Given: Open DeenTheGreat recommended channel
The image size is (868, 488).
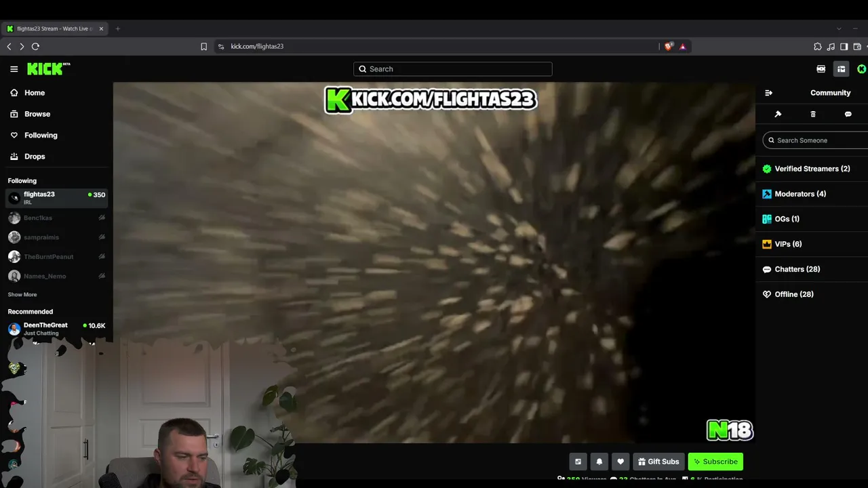Looking at the screenshot, I should pyautogui.click(x=56, y=329).
